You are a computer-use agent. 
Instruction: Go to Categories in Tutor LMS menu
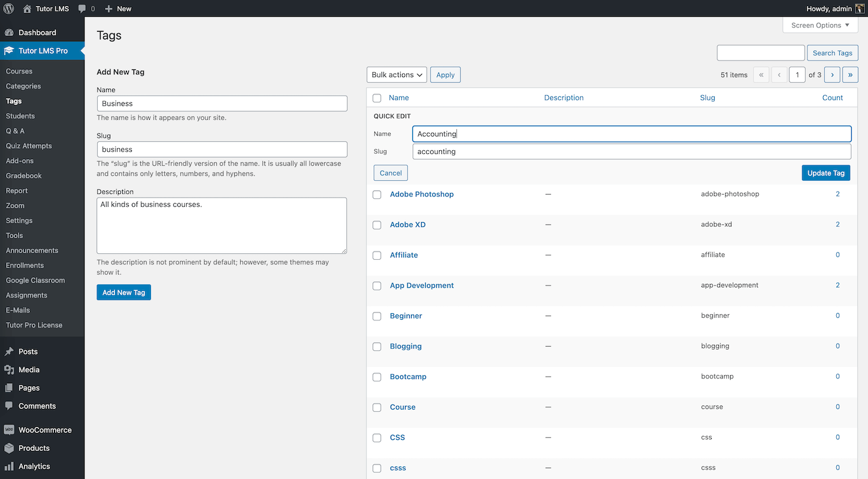pos(23,86)
